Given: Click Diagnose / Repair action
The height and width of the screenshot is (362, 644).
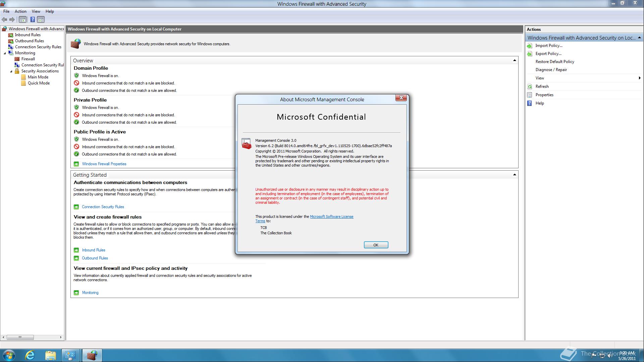Looking at the screenshot, I should coord(551,70).
